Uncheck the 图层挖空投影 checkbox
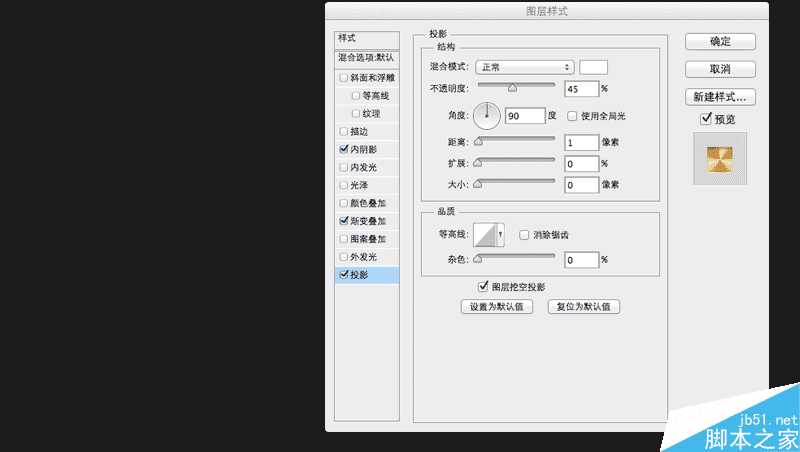 tap(483, 286)
